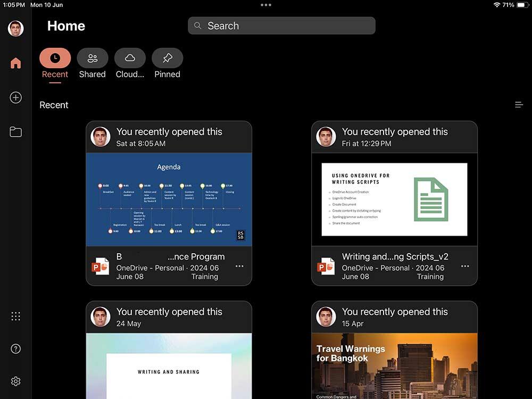Click 'Fri at 12:29 PM' timestamp
This screenshot has height=399, width=532.
click(367, 144)
